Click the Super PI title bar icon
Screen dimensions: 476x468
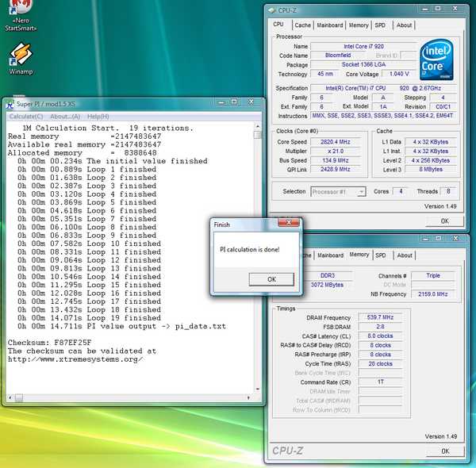pos(10,104)
